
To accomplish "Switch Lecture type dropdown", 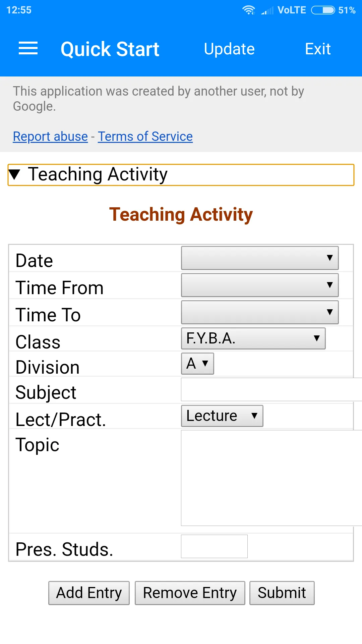I will (222, 416).
